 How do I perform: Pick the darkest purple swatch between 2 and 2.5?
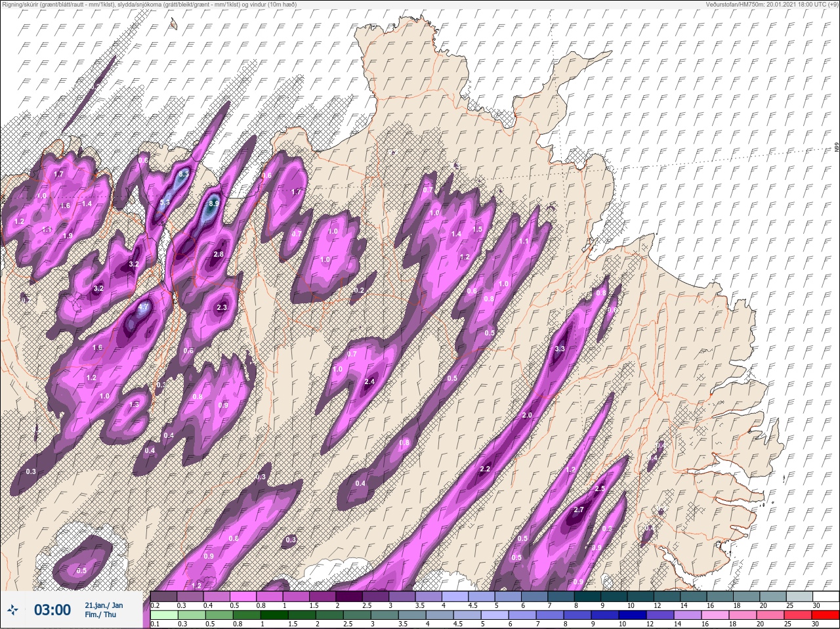click(349, 596)
